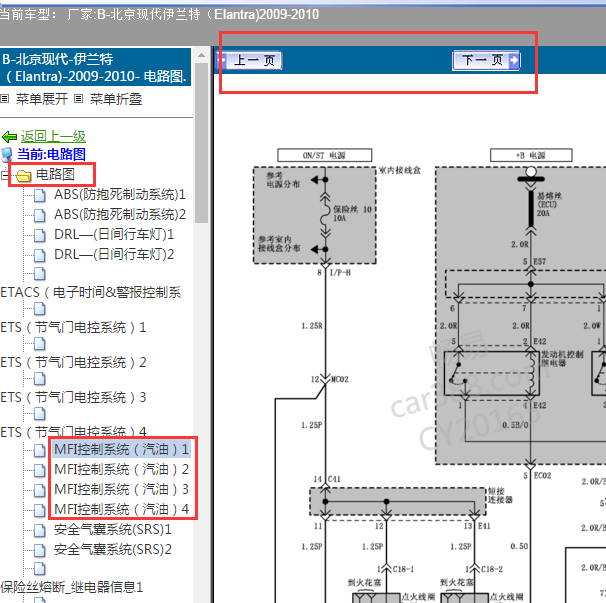The image size is (606, 603).
Task: Open DRL—(日间行车灯)2 diagram
Action: coord(114,255)
